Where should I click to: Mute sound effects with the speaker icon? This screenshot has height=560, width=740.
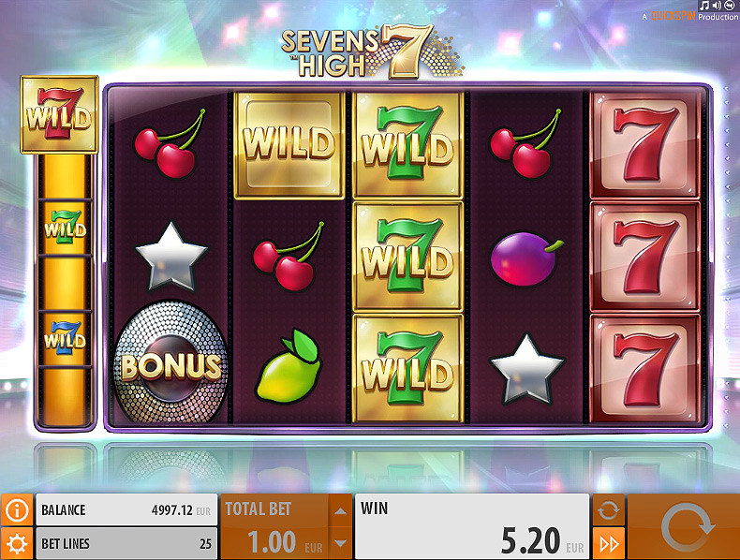pos(718,6)
